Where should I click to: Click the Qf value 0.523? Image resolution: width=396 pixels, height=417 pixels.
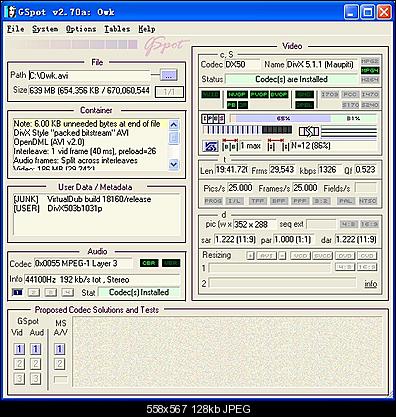[366, 170]
